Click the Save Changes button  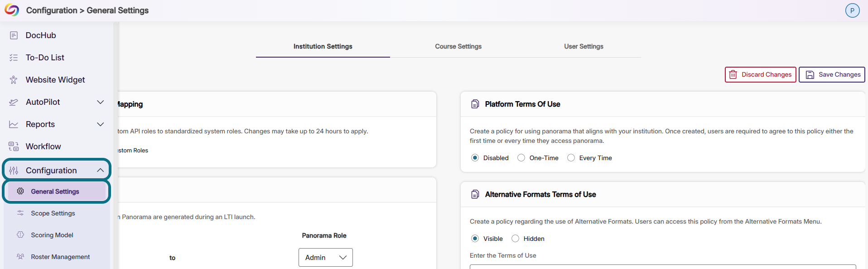tap(832, 75)
